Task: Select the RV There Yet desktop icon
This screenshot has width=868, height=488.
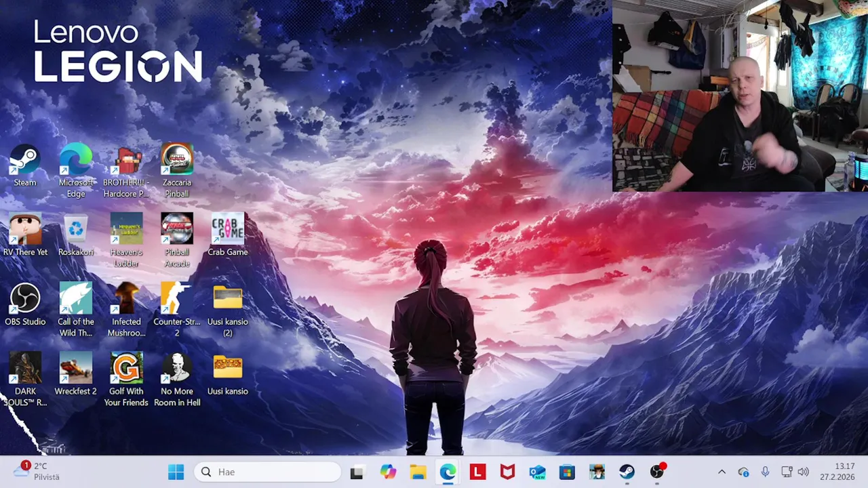Action: pos(25,235)
